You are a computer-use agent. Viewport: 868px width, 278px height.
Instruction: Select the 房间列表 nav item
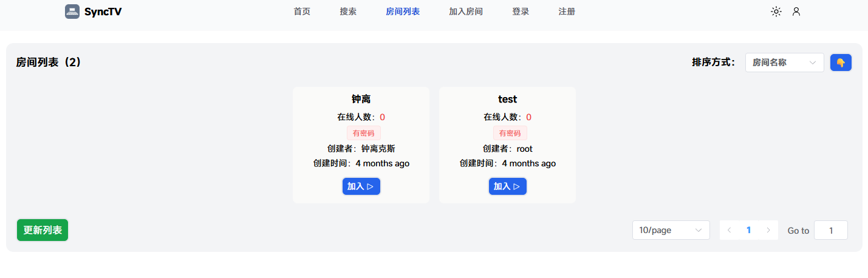[x=403, y=12]
